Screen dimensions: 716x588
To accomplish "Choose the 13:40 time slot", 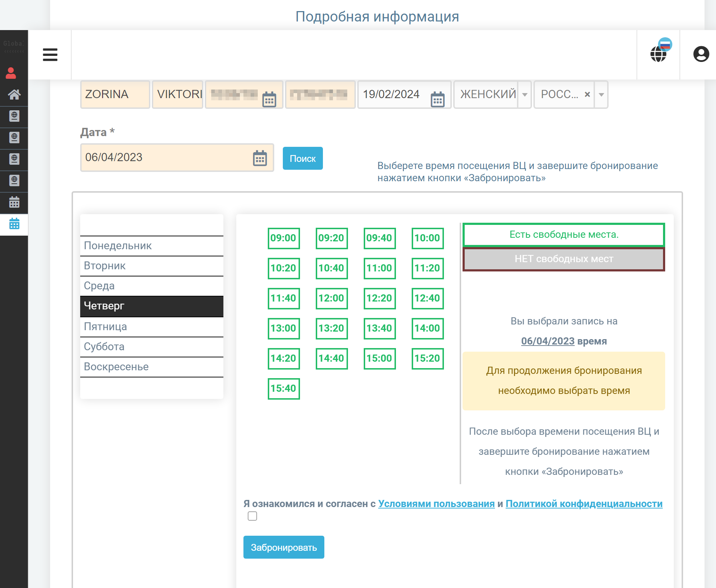I will 379,328.
